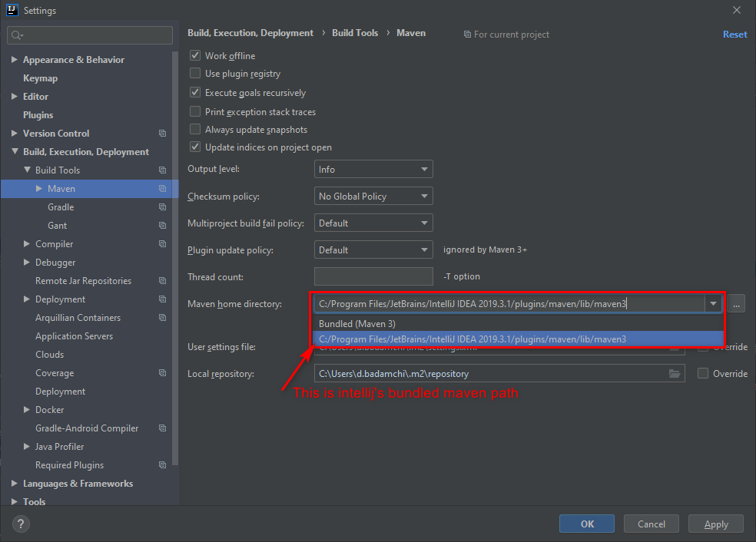Image resolution: width=756 pixels, height=542 pixels.
Task: Select Clouds in settings tree
Action: [50, 355]
